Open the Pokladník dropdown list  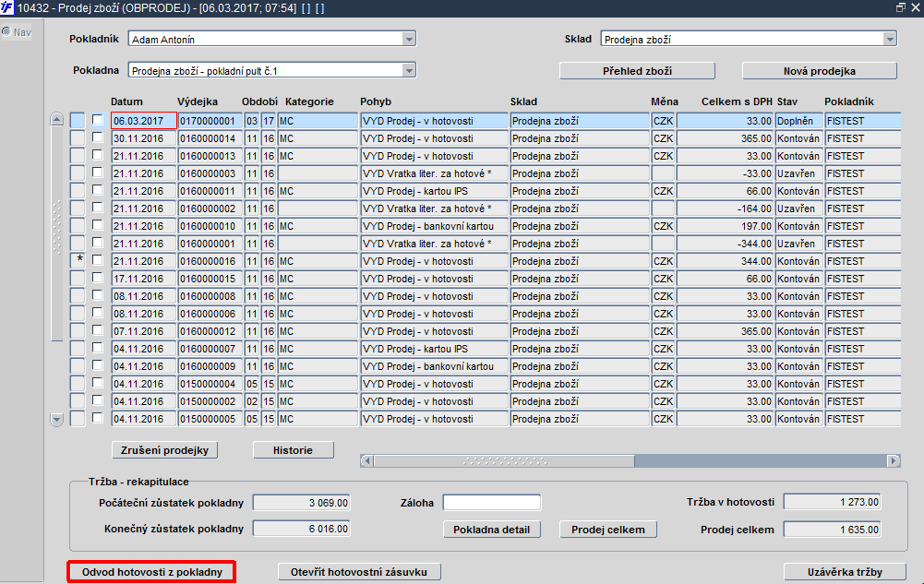[x=409, y=39]
